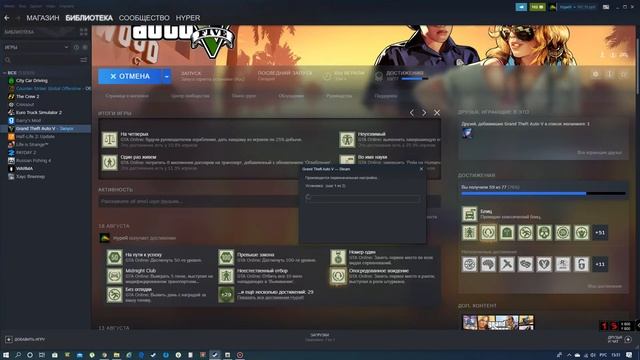Click achievements progress bar in right panel
640x360 pixels.
pos(543,193)
